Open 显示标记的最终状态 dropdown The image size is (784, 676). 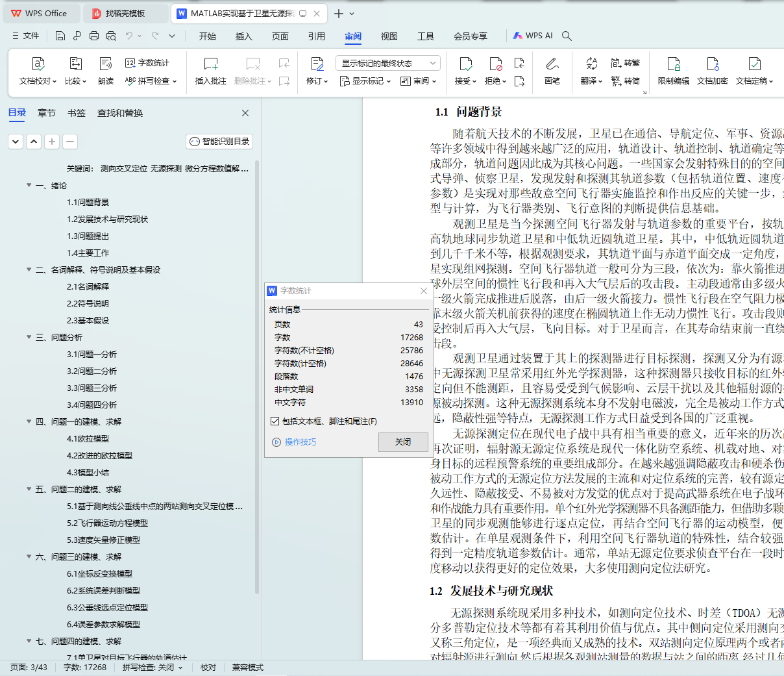(388, 63)
